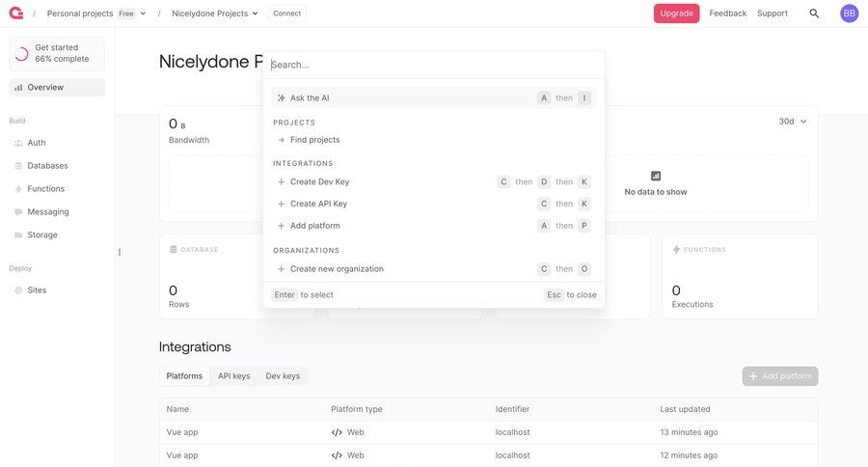Click the Name column header
The image size is (868, 467).
click(x=177, y=409)
